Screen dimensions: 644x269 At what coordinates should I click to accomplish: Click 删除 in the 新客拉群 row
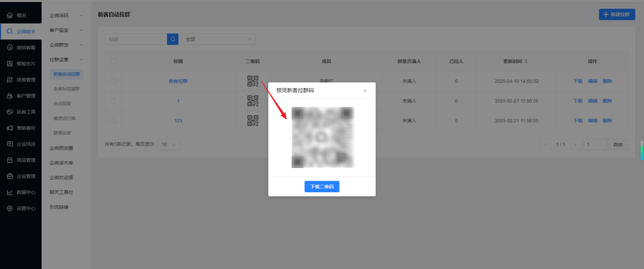click(607, 81)
